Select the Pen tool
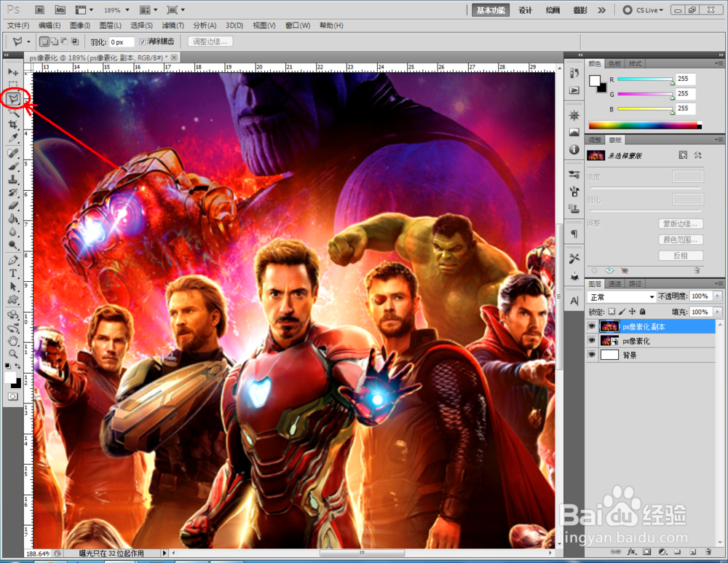 pos(13,260)
